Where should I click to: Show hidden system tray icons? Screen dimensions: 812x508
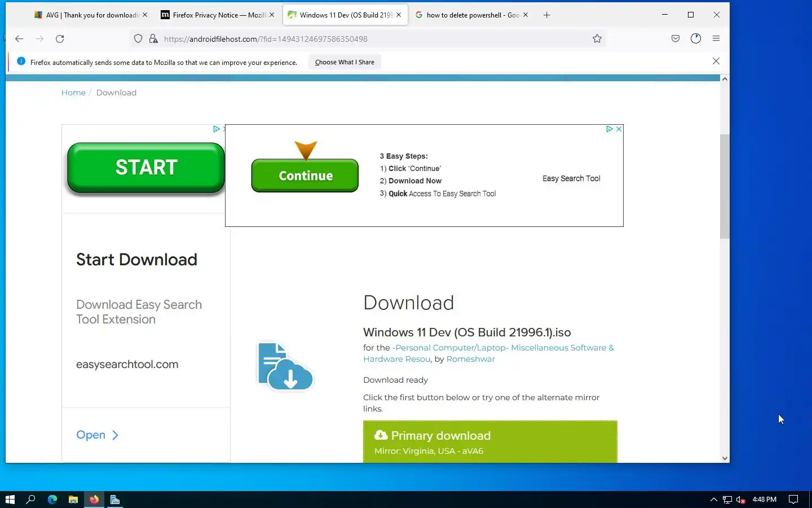(714, 500)
